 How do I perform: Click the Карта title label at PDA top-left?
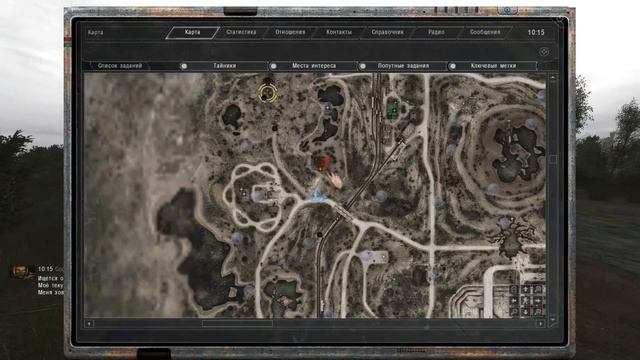(96, 32)
